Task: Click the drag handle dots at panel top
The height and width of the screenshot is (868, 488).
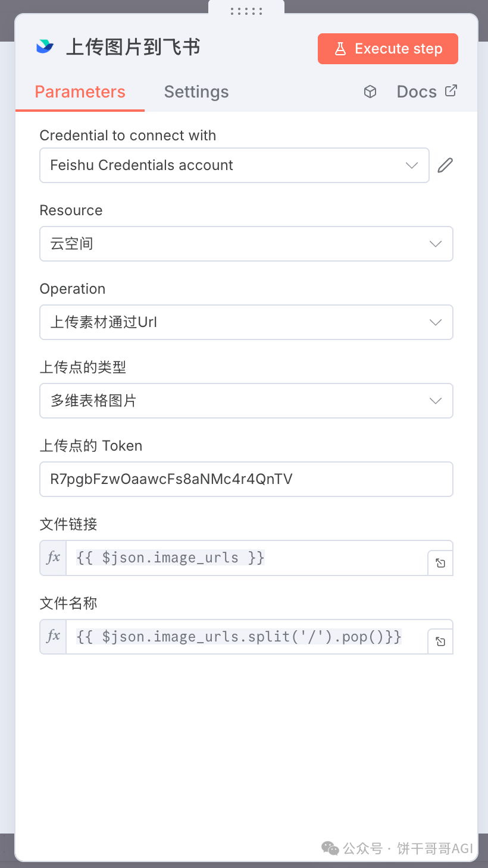Action: click(x=246, y=11)
